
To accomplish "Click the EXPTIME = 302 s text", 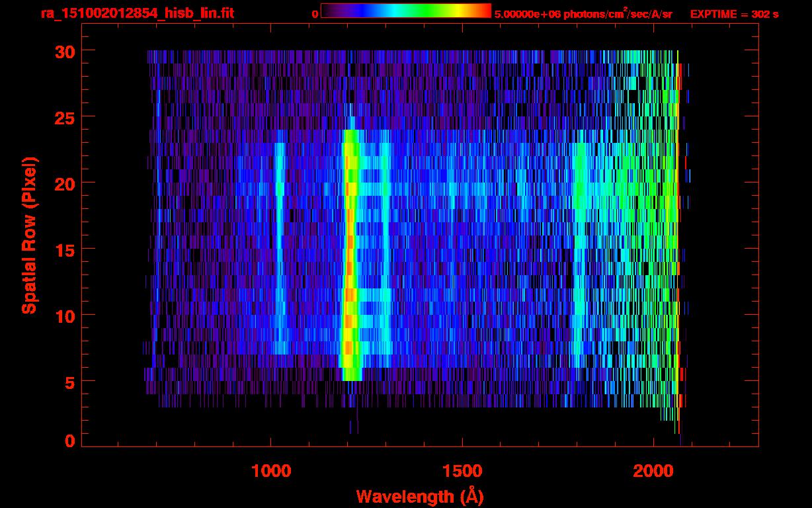I will (734, 14).
